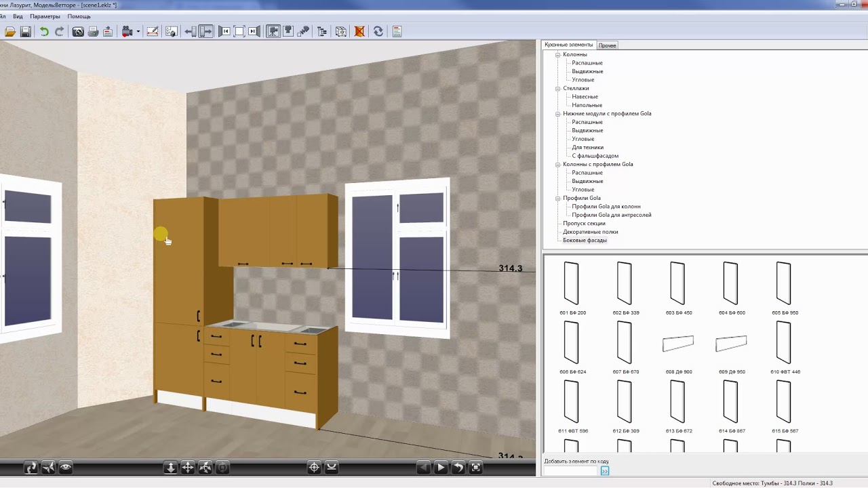Viewport: 868px width, 488px height.
Task: Click the Save diskette icon in toolbar
Action: point(26,31)
